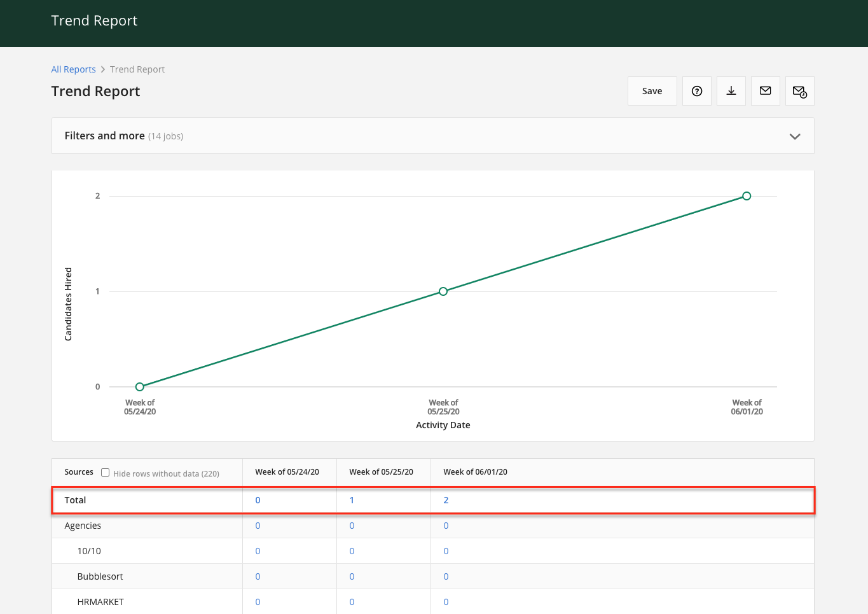Click the Sources column header

[79, 472]
